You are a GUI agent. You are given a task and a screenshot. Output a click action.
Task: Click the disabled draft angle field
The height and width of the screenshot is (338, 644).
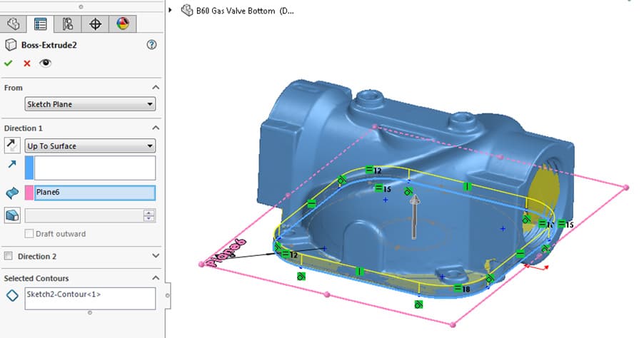point(84,215)
